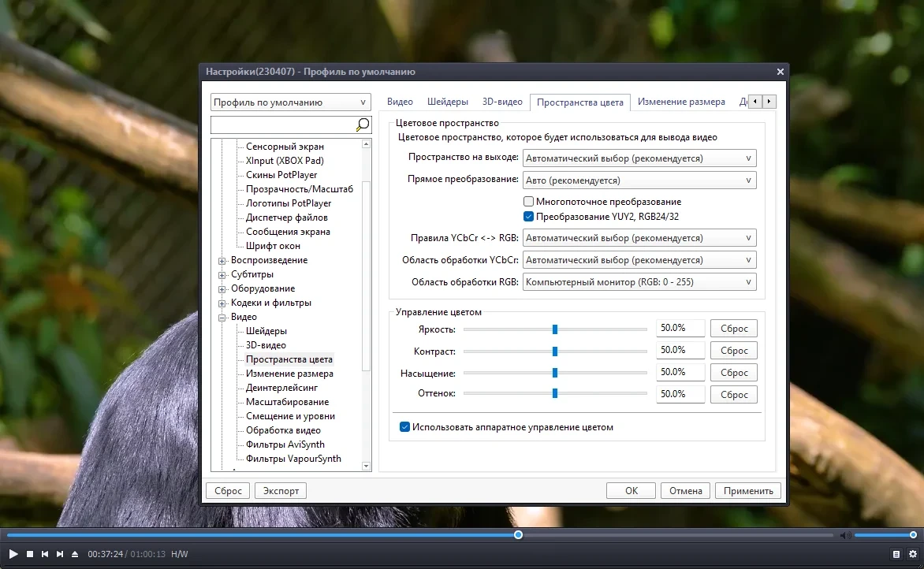Open Прямое преобразование dropdown
The image size is (924, 569).
point(639,180)
